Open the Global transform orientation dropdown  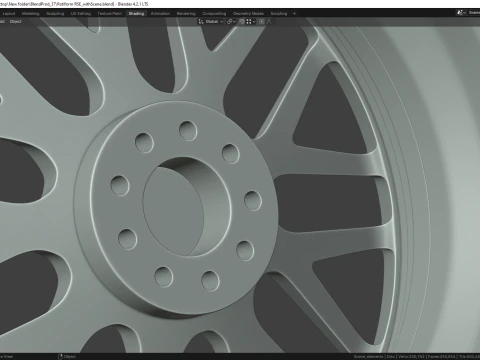(x=211, y=22)
